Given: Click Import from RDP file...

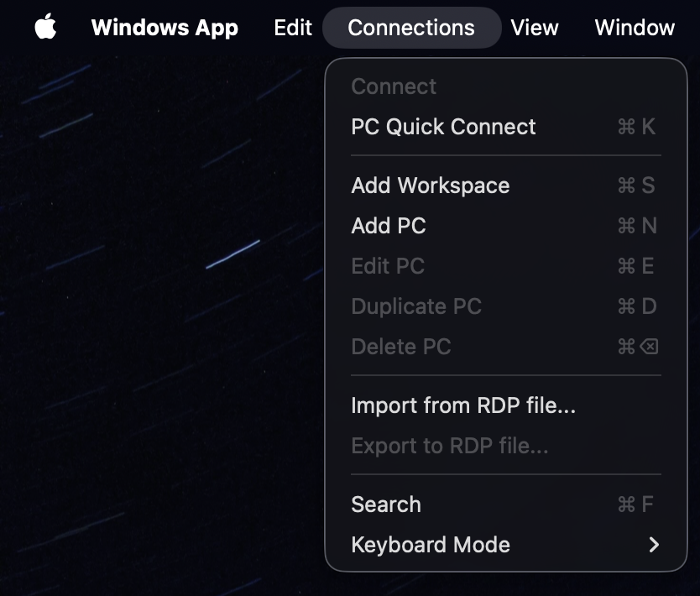Looking at the screenshot, I should click(x=506, y=405).
